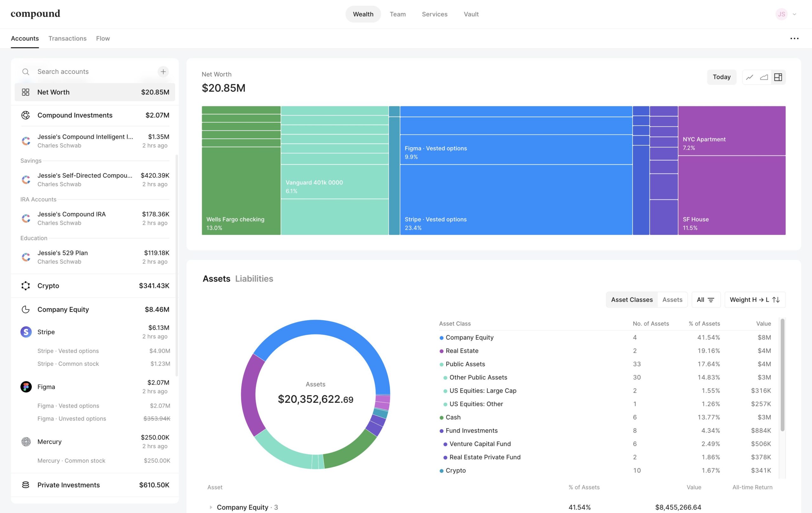812x513 pixels.
Task: Open Compound Investments account group
Action: coord(95,115)
